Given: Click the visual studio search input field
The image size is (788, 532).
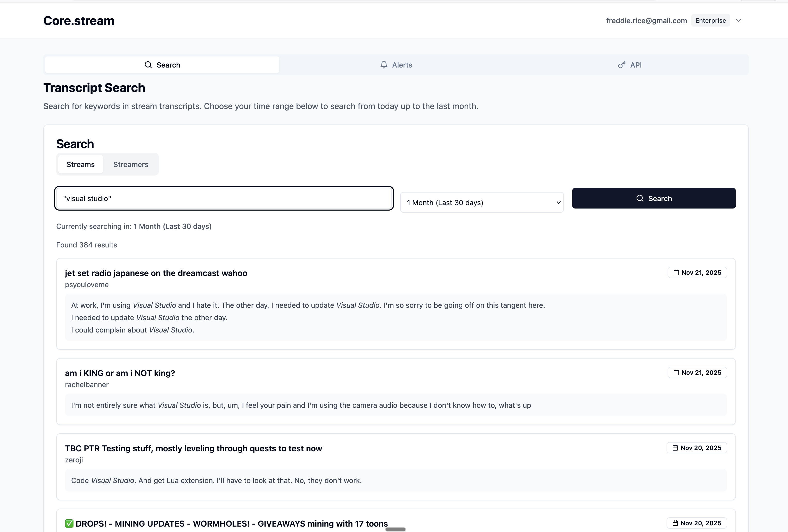Looking at the screenshot, I should [x=224, y=198].
